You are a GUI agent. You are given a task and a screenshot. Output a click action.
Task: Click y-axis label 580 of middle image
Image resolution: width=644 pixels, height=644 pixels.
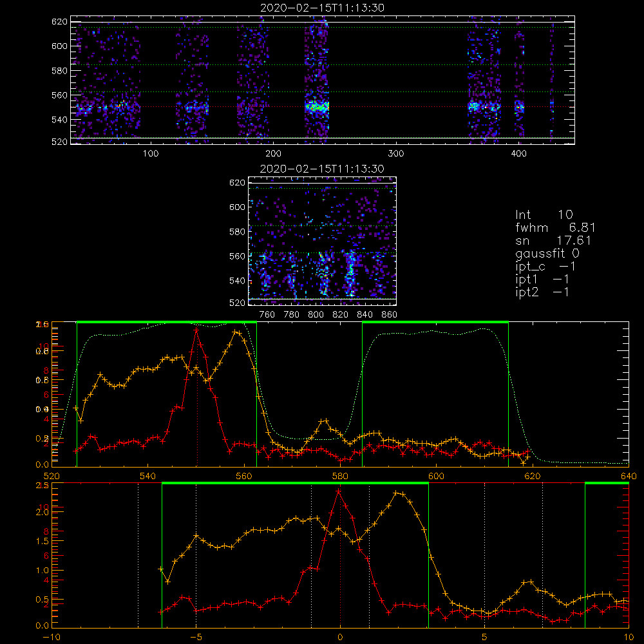tap(238, 232)
